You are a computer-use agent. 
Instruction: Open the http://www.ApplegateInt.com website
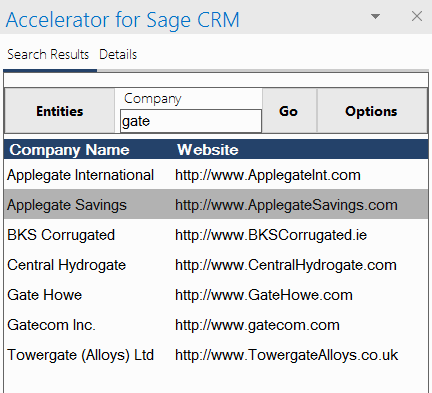point(268,175)
